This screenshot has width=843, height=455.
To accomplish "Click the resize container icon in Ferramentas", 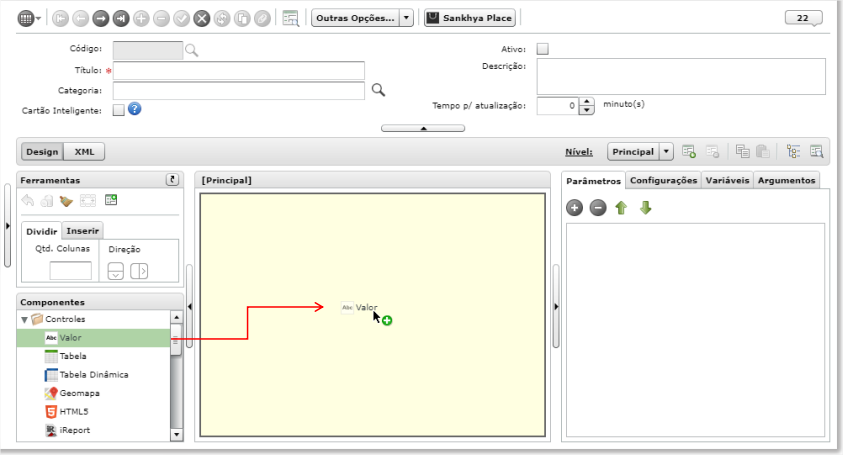I will (x=88, y=201).
